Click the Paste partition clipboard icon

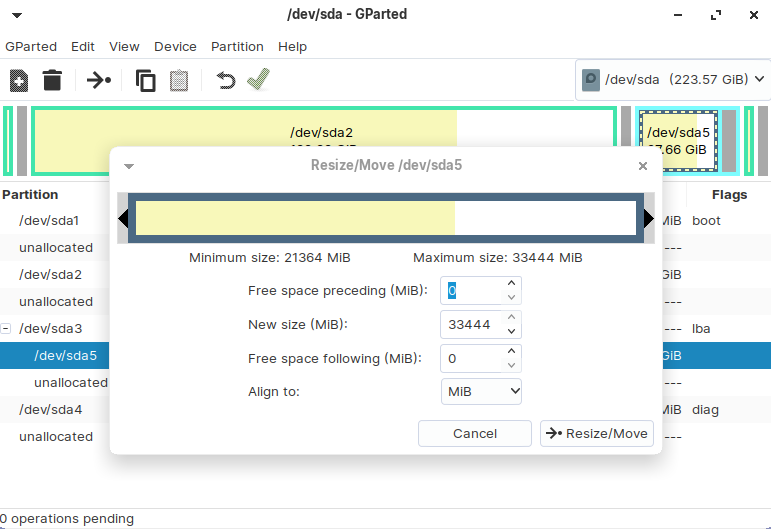point(179,81)
